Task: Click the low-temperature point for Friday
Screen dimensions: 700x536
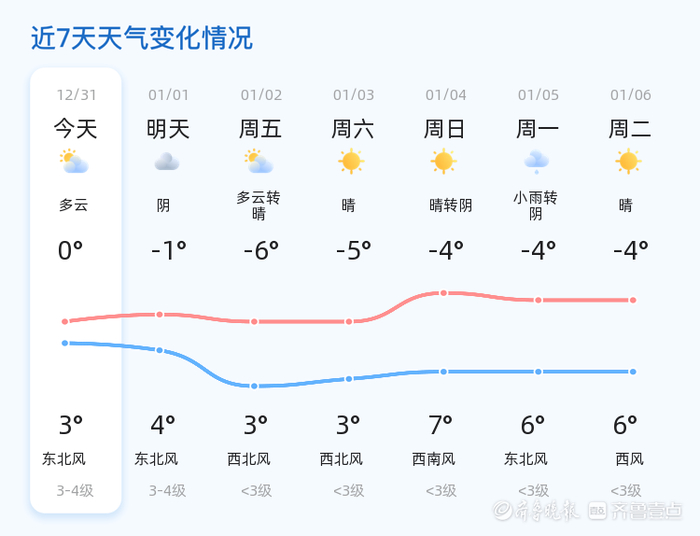Action: click(255, 386)
